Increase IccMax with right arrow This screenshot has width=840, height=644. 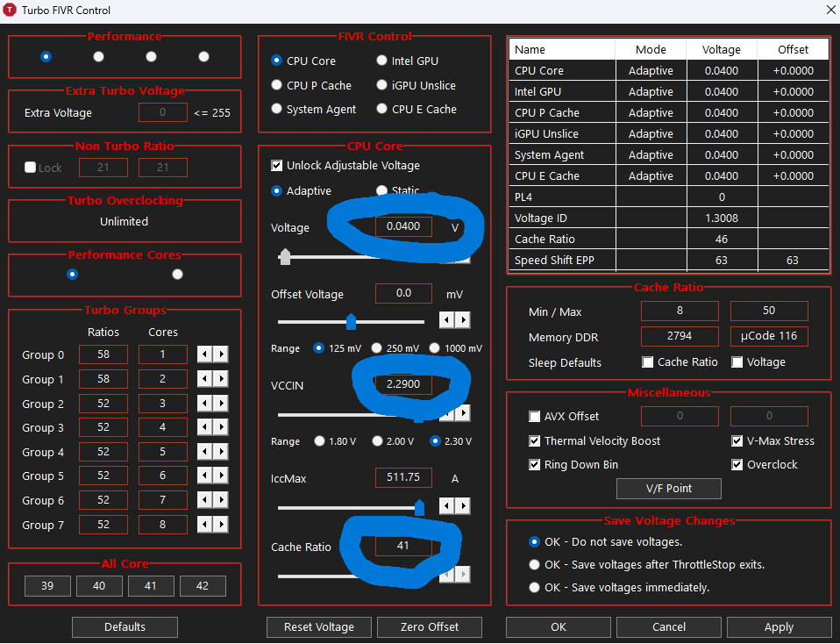tap(463, 505)
